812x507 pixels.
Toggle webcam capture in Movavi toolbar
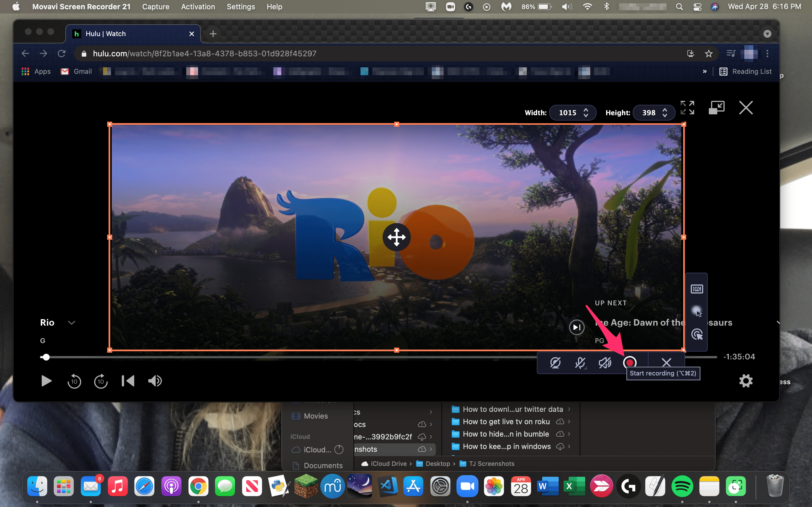coord(555,363)
